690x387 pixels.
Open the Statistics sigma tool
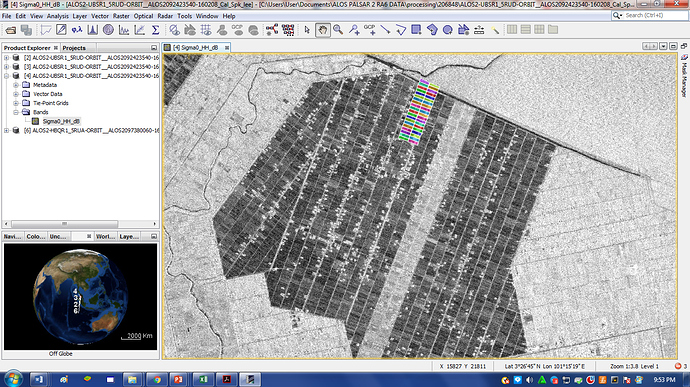(155, 30)
